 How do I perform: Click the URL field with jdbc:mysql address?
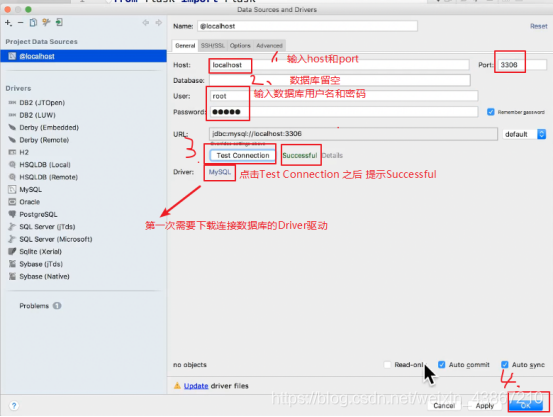[353, 134]
